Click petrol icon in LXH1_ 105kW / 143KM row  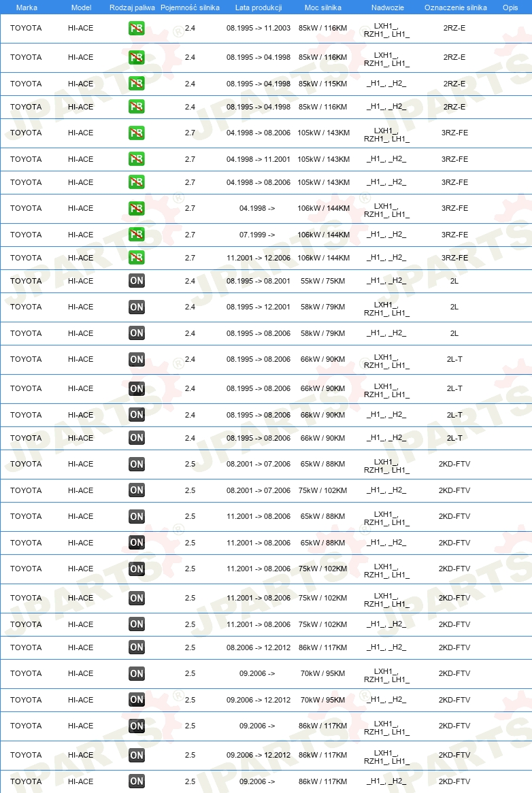click(137, 133)
